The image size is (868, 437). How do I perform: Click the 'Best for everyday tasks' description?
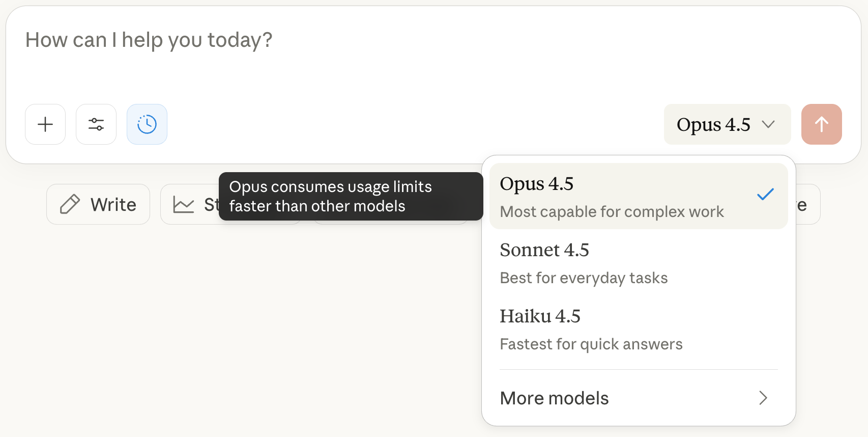[584, 278]
